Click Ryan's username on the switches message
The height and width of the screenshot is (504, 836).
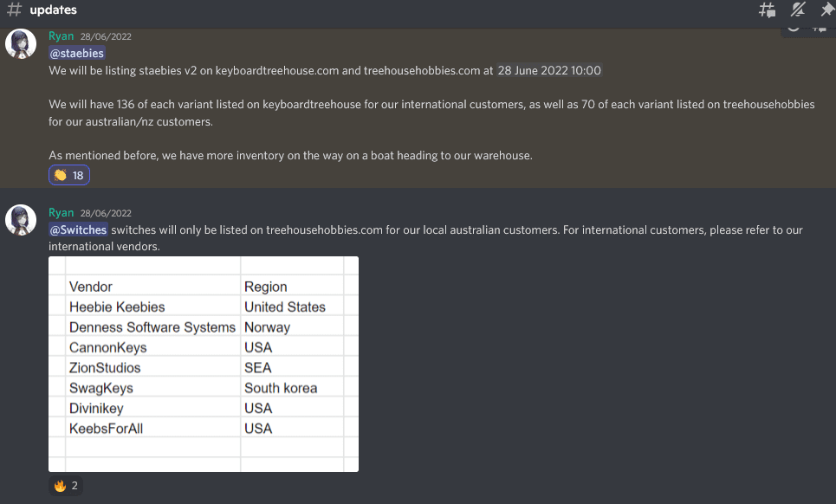pyautogui.click(x=62, y=212)
